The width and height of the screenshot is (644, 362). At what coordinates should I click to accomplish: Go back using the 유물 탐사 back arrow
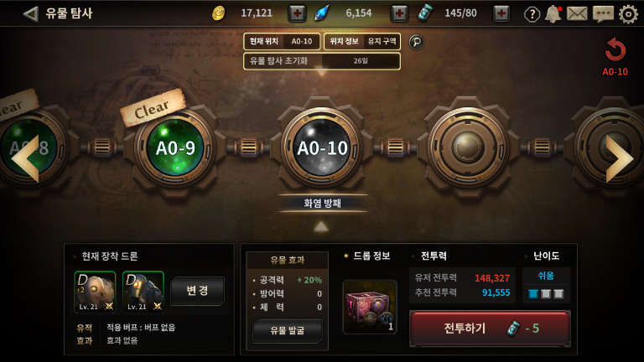(x=31, y=14)
